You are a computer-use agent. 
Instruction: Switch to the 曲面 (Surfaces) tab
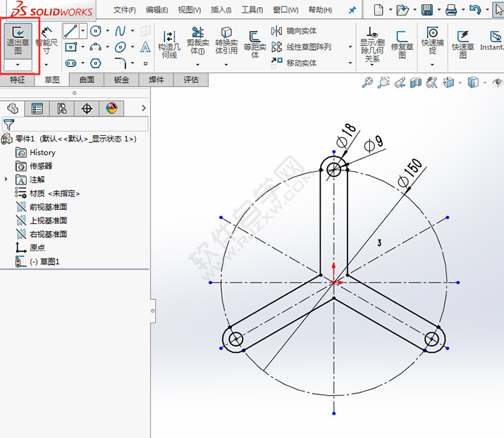87,80
